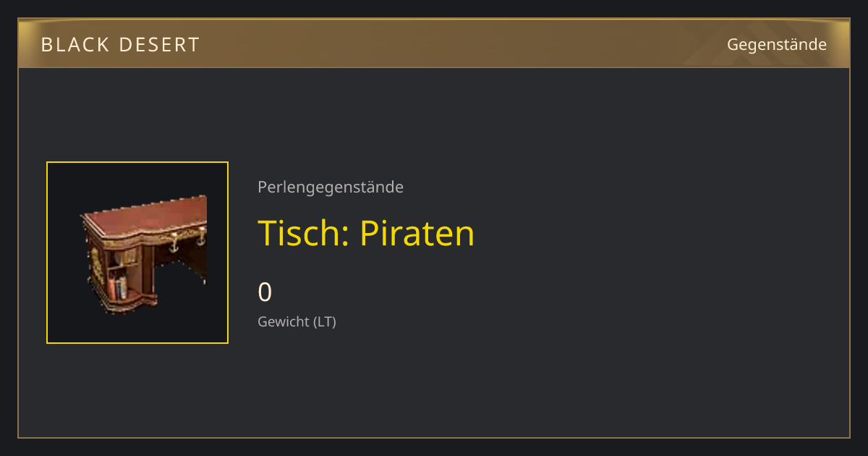The width and height of the screenshot is (868, 456).
Task: Click the word Piraten in the title
Action: coord(417,233)
